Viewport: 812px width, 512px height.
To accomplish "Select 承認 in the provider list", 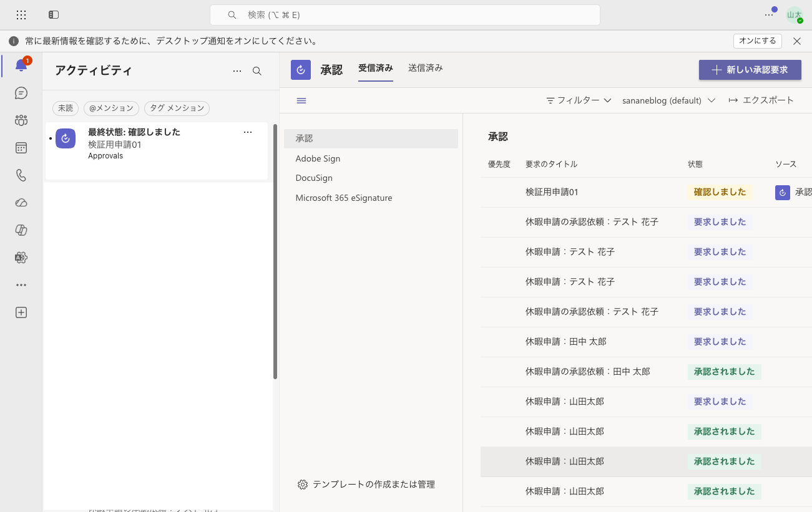I will click(371, 138).
